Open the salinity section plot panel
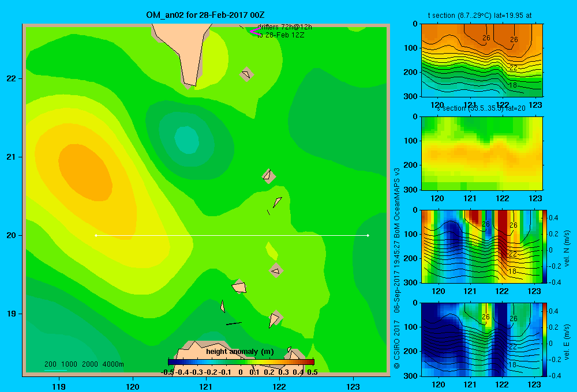This screenshot has width=577, height=392. click(482, 153)
